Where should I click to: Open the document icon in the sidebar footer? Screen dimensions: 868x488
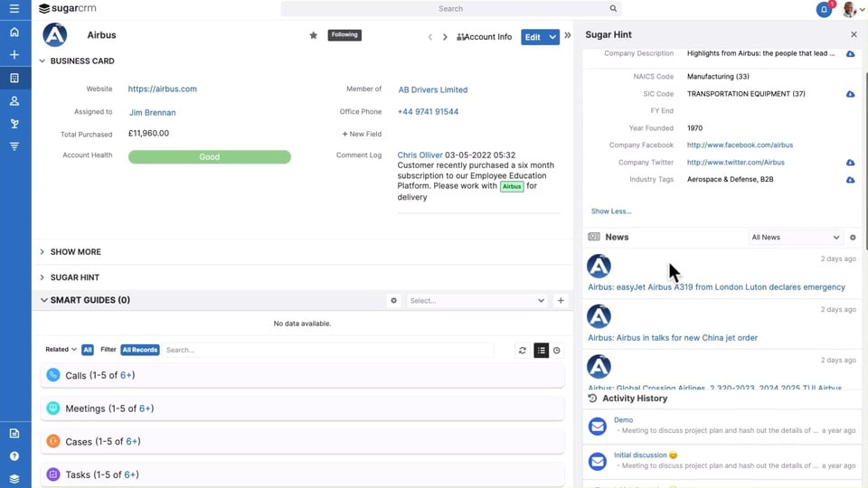(x=14, y=433)
